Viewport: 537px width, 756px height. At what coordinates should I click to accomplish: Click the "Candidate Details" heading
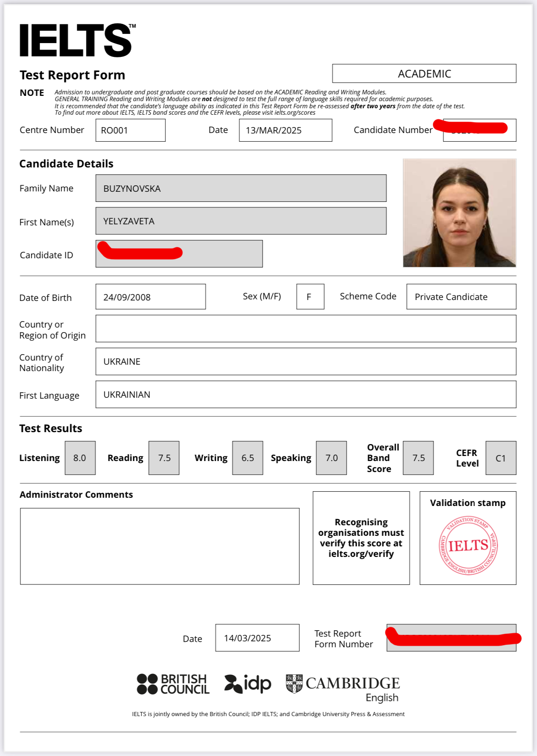coord(66,164)
